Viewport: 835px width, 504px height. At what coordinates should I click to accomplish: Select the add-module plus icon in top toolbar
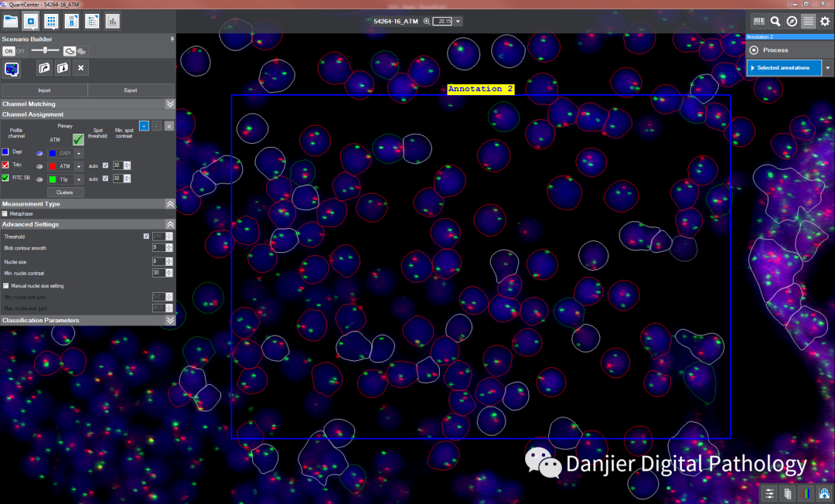31,22
